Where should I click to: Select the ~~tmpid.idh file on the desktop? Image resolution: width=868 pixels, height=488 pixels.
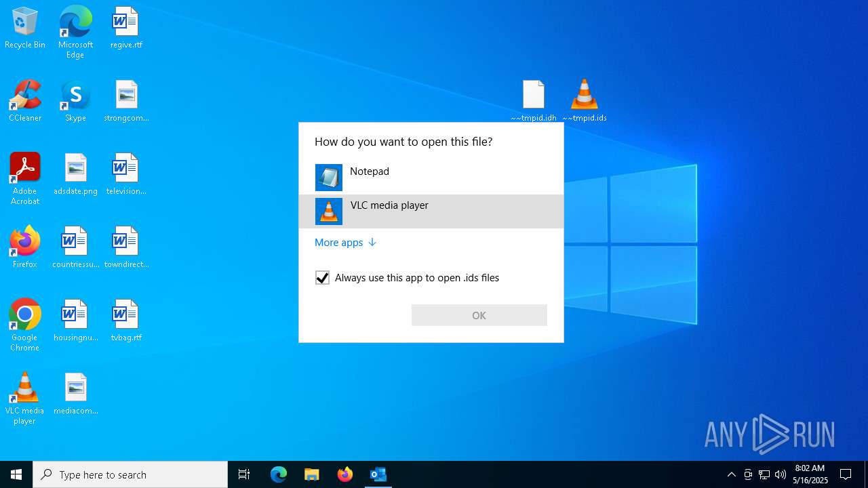[x=534, y=101]
